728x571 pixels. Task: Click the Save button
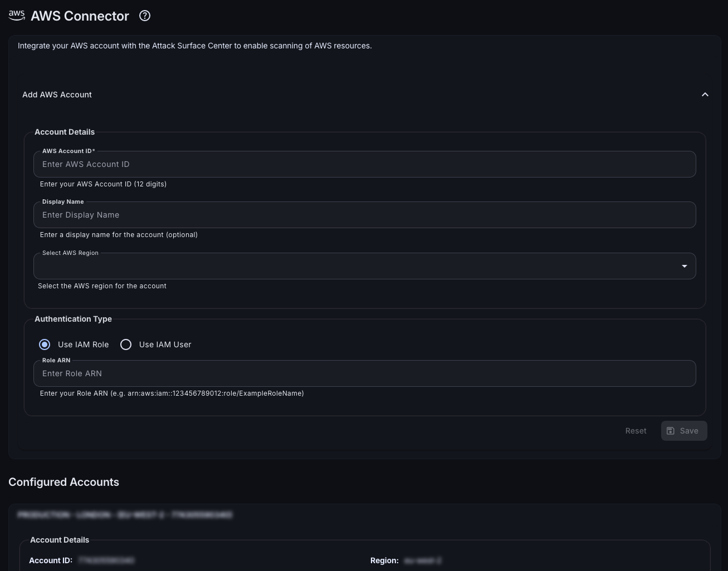point(684,431)
